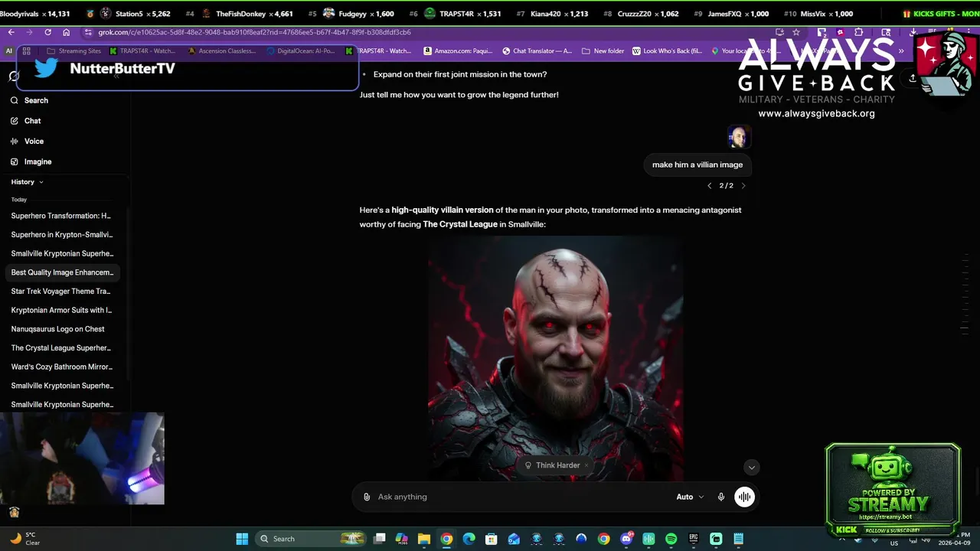Collapse the History section chevron
The image size is (980, 551).
(41, 182)
